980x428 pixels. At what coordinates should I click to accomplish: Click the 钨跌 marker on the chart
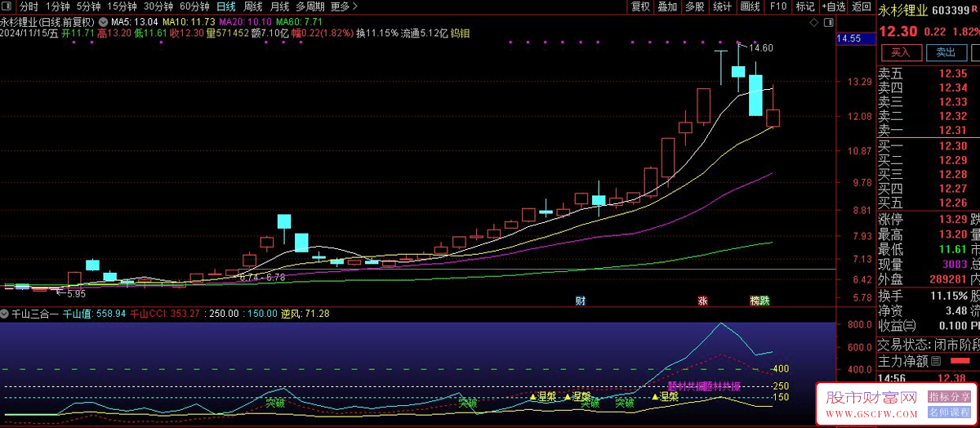click(x=760, y=301)
